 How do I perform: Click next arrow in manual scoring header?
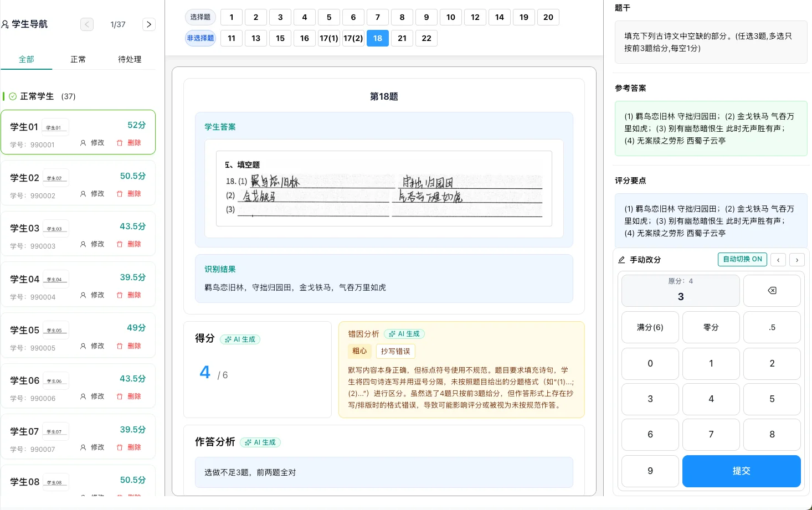[797, 260]
